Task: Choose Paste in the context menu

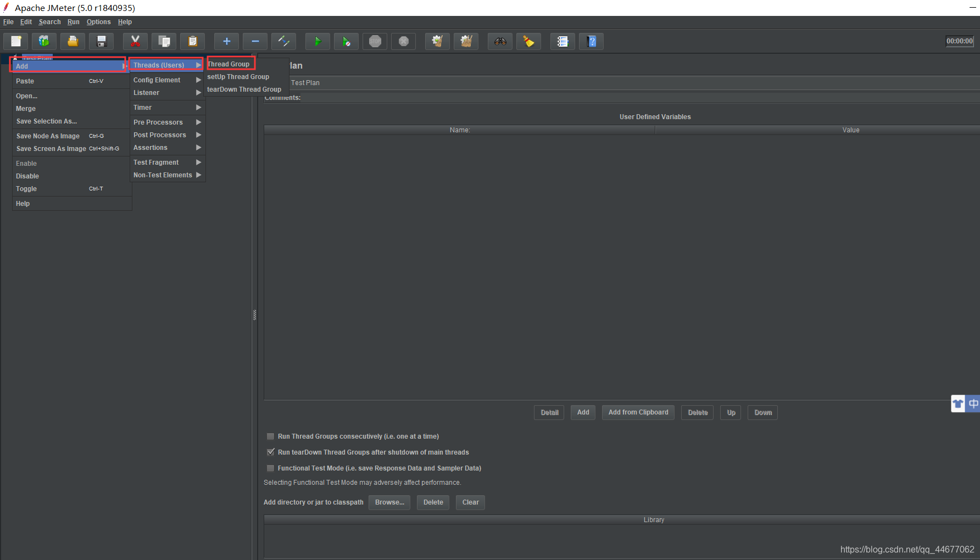Action: pyautogui.click(x=71, y=81)
